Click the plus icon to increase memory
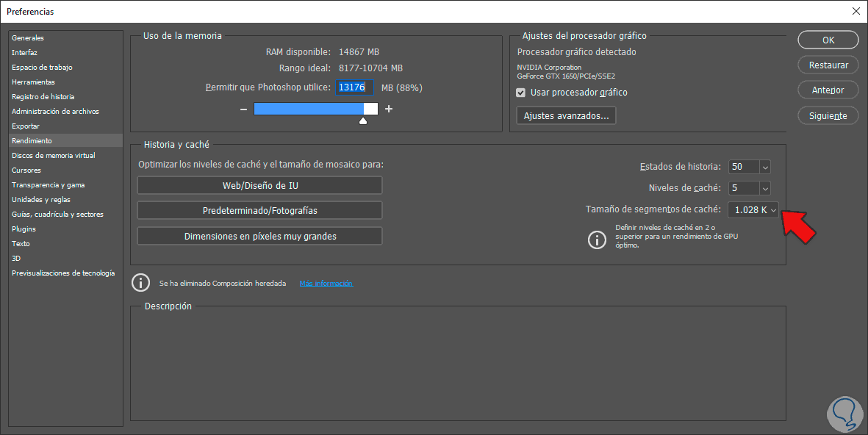Viewport: 868px width, 435px height. coord(389,109)
